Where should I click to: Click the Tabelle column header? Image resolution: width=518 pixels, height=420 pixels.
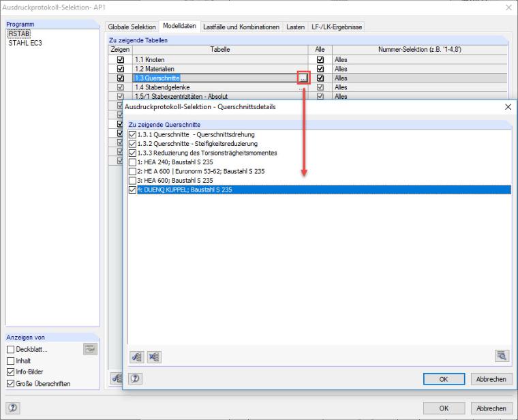coord(220,50)
